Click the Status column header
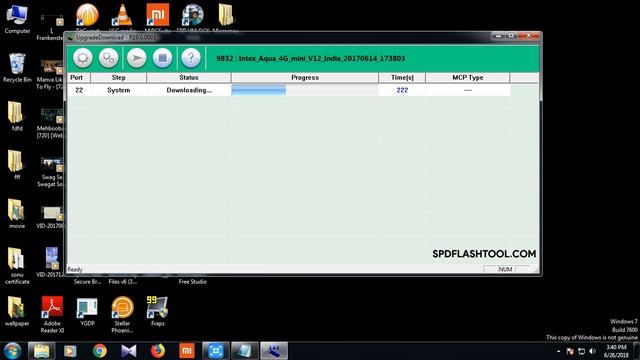This screenshot has width=640, height=360. coord(189,78)
